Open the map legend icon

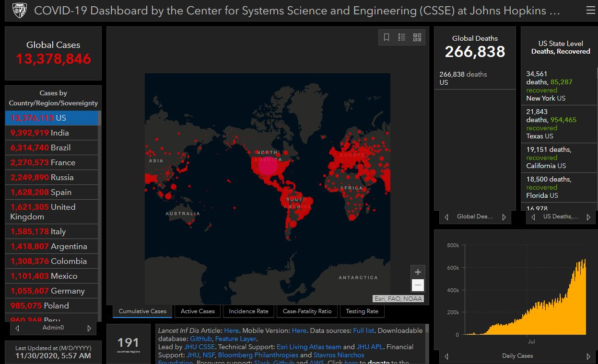point(402,37)
